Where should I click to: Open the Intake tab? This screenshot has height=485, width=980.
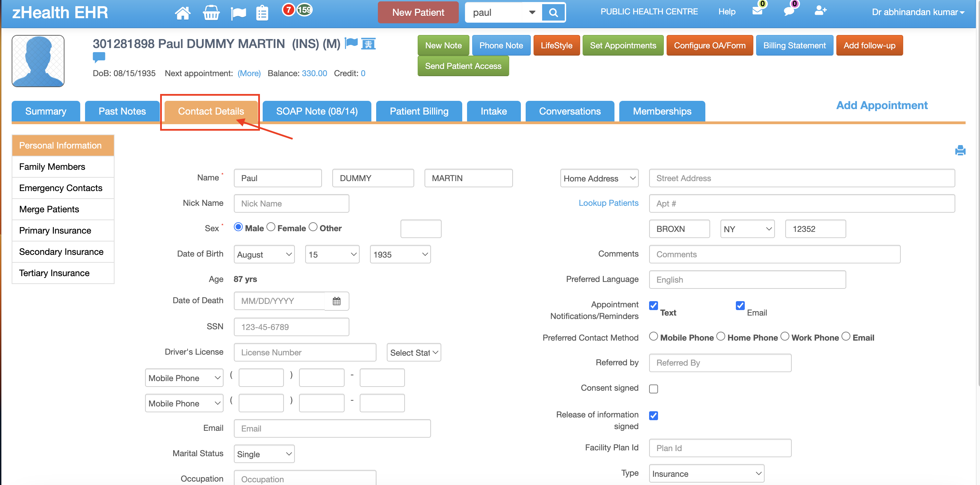493,111
